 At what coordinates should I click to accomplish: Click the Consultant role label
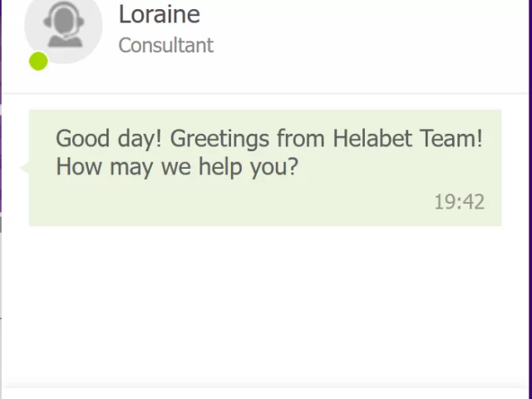(166, 45)
